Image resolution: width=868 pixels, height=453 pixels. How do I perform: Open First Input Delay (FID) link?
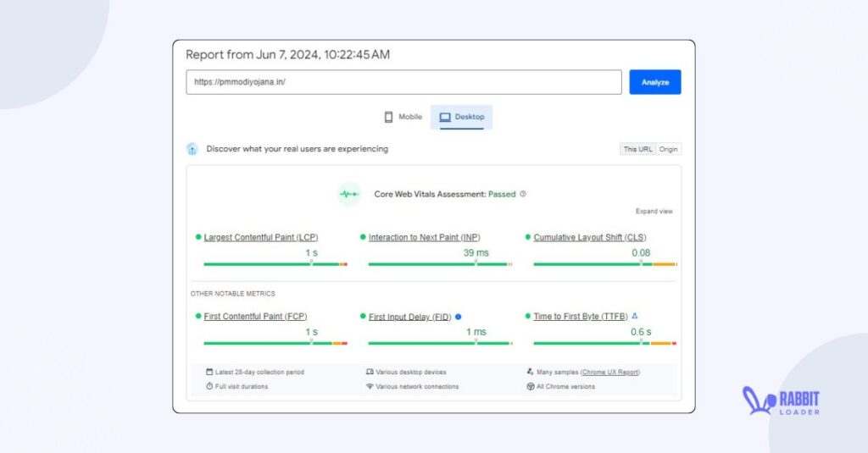[x=409, y=317]
